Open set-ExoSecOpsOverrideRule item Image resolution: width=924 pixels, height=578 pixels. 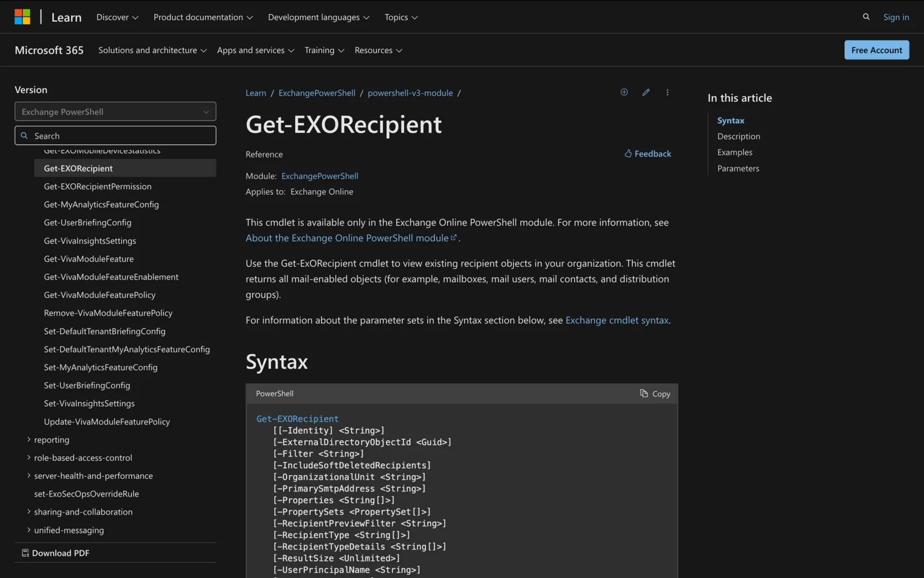point(87,494)
